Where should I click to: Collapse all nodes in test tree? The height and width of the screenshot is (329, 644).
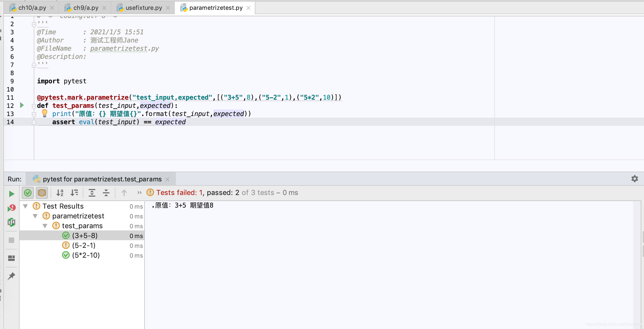tap(106, 193)
